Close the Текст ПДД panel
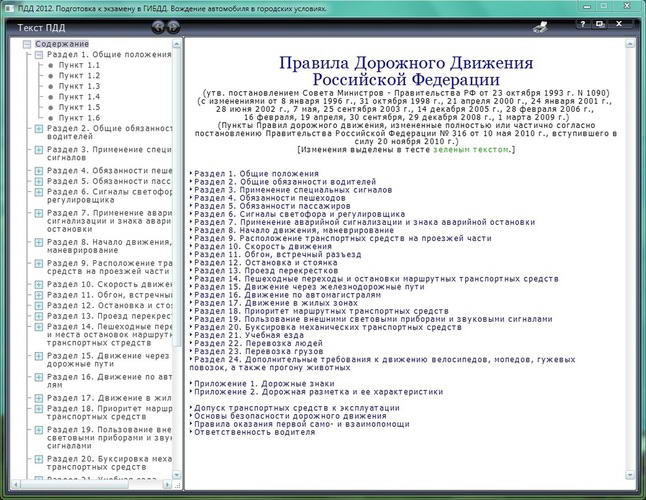Viewport: 646px width, 500px height. tap(619, 24)
